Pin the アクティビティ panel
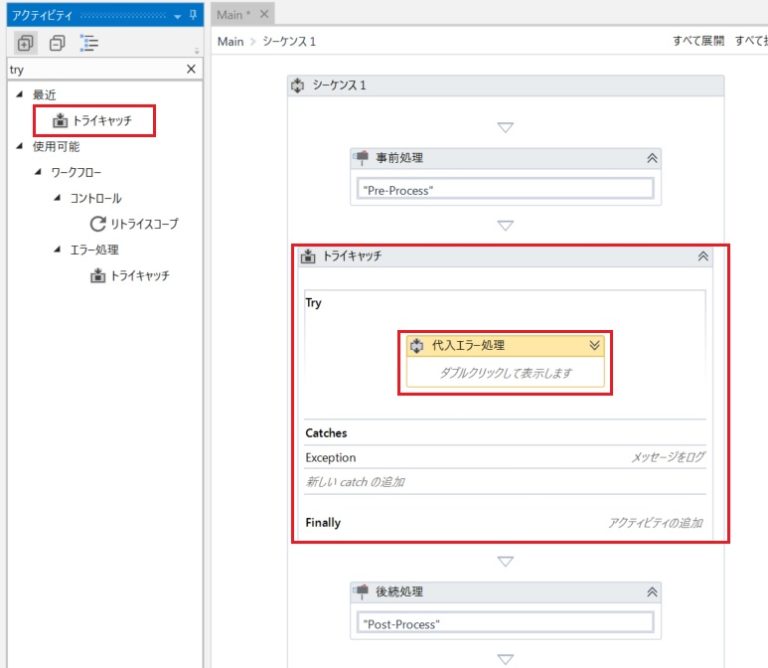 (193, 15)
